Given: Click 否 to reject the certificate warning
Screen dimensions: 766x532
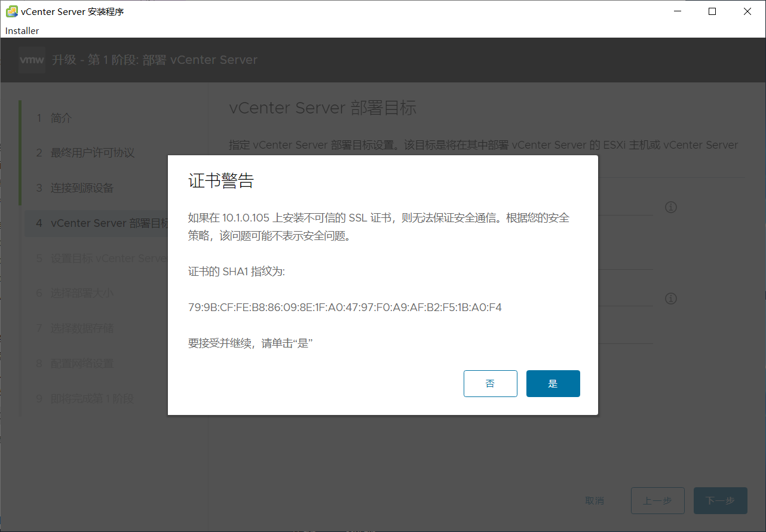Looking at the screenshot, I should click(490, 383).
